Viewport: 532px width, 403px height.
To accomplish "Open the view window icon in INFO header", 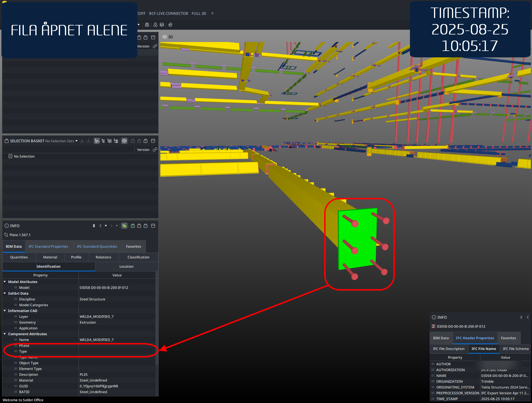I will click(x=153, y=226).
